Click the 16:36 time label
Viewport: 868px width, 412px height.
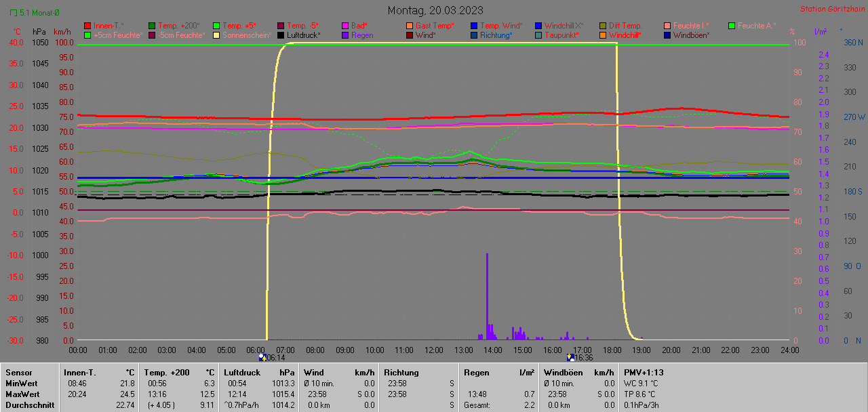tap(584, 358)
